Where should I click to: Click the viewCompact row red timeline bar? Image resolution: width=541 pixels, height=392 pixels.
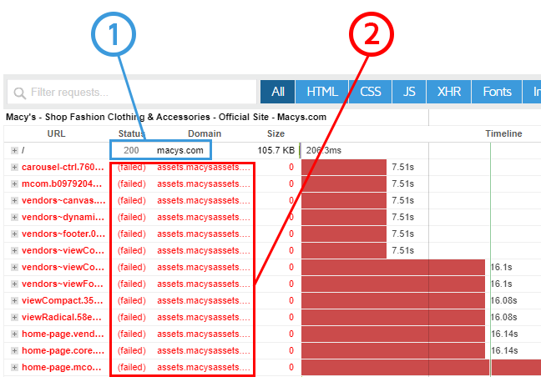pyautogui.click(x=393, y=300)
